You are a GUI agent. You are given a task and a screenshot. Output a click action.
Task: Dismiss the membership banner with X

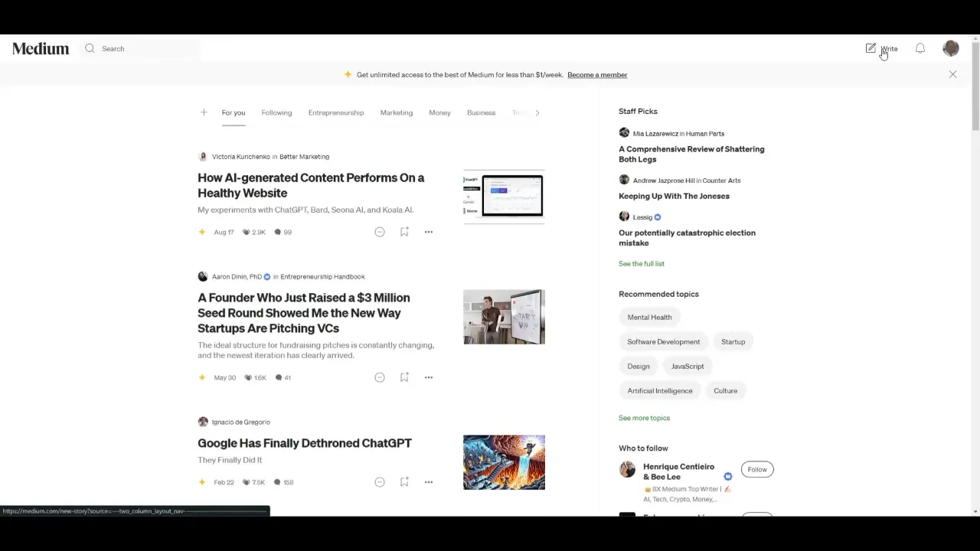(952, 74)
